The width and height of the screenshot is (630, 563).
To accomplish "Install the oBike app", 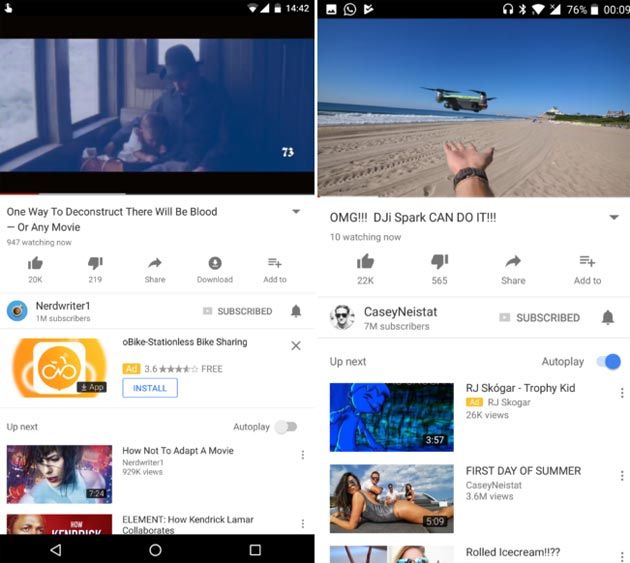I will coord(150,388).
